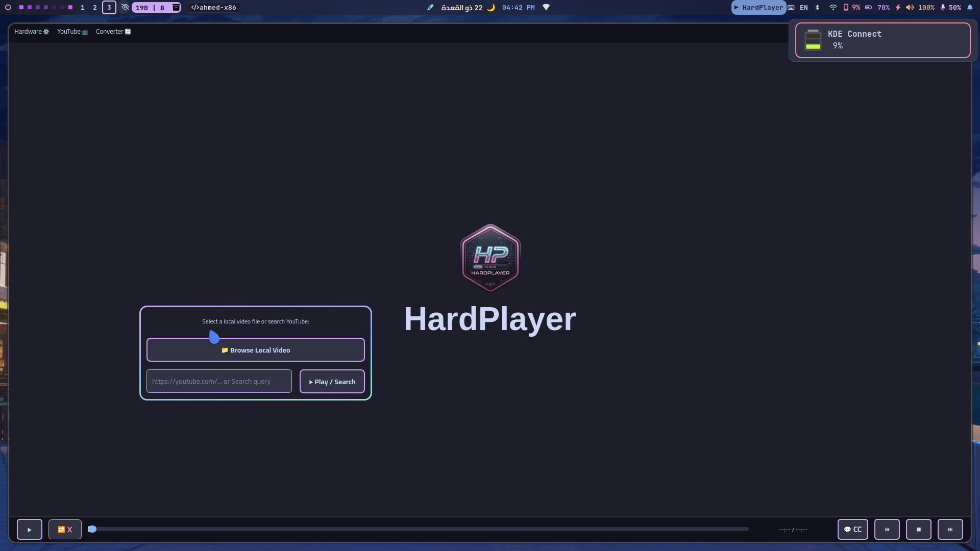Click the archive box icon in top bar
Screen dimensions: 980x551
pos(176,7)
